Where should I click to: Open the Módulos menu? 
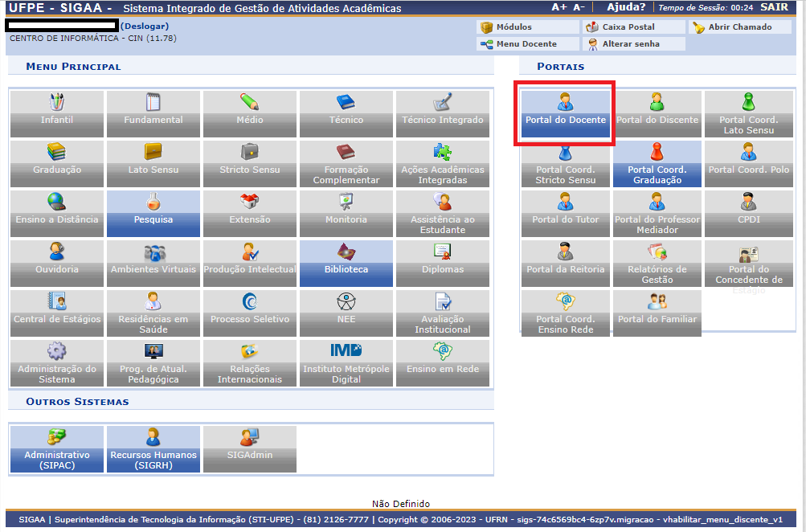tap(513, 27)
